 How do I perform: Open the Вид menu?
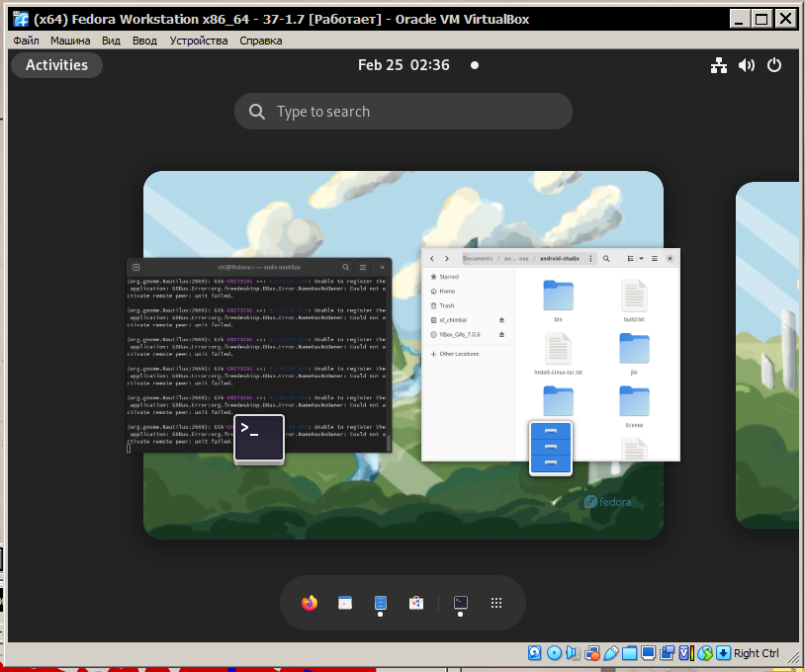(111, 41)
